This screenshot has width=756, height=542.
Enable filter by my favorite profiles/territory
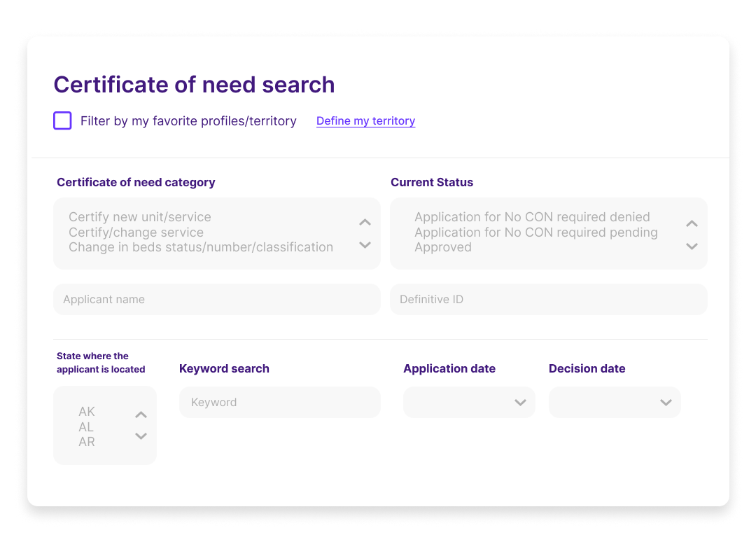point(62,120)
